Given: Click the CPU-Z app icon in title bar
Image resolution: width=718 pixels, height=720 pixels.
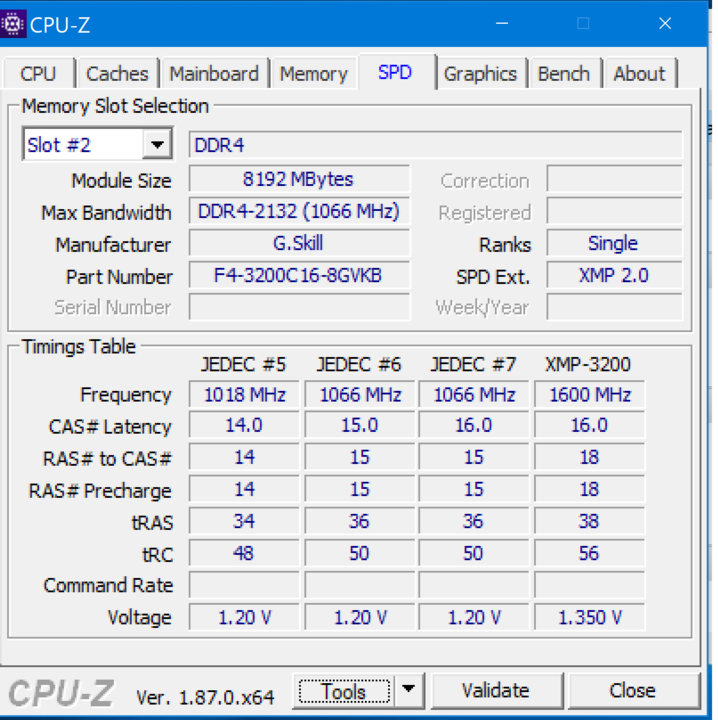Looking at the screenshot, I should (x=13, y=24).
